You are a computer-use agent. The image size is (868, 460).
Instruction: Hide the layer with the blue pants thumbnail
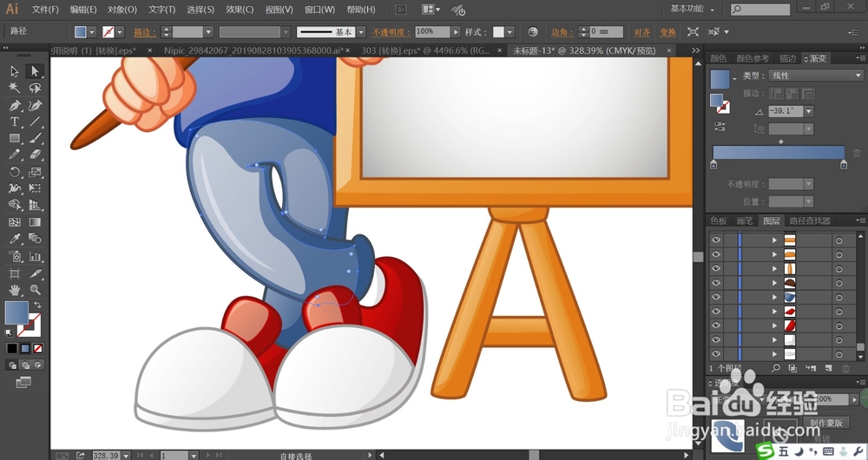tap(716, 297)
